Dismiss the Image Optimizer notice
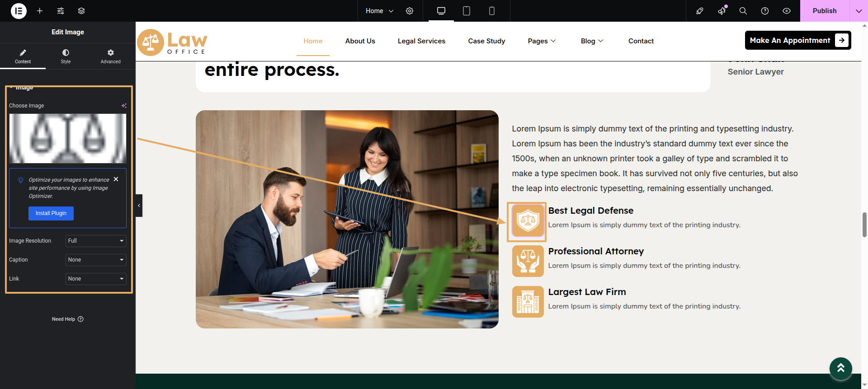 [116, 179]
